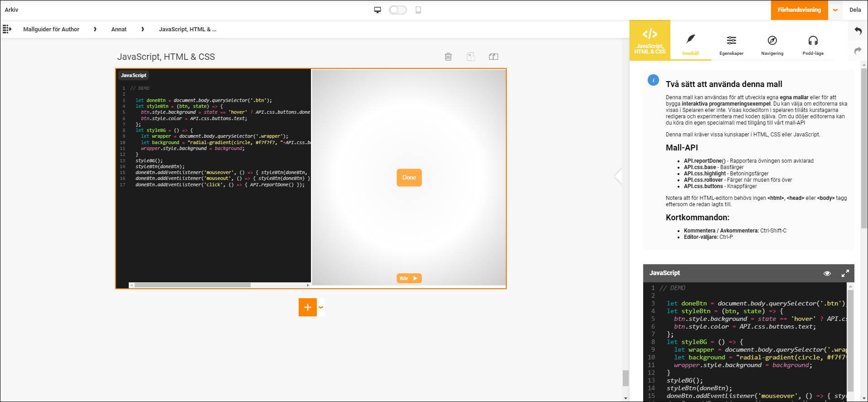Image resolution: width=868 pixels, height=402 pixels.
Task: Click side panel vertical scrollbar
Action: (864, 149)
